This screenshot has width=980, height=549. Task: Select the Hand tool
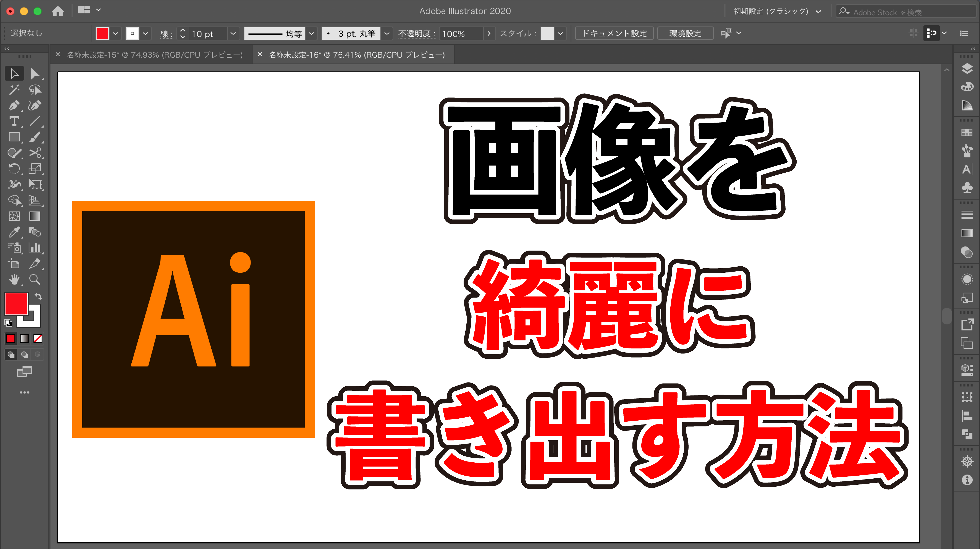click(x=14, y=280)
